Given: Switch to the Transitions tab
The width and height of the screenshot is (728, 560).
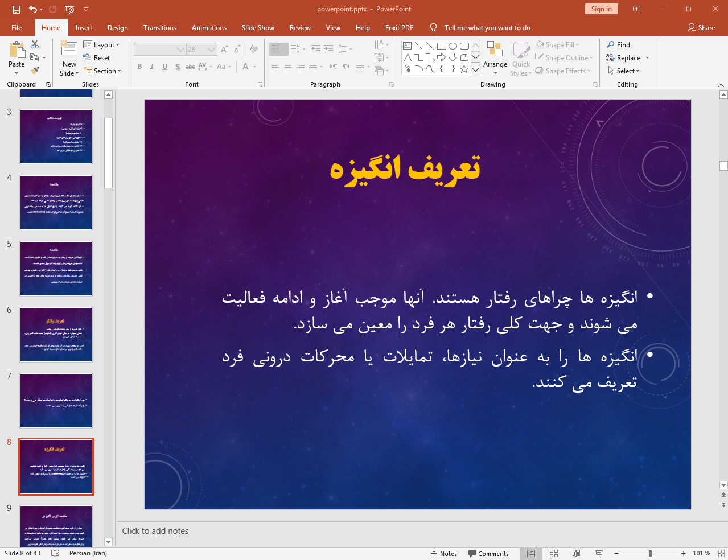Looking at the screenshot, I should [160, 27].
